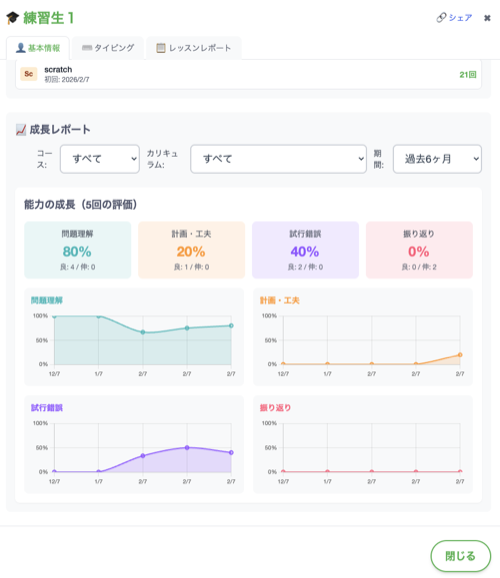Click the last data point on 試行錯誤 chart
The width and height of the screenshot is (500, 578).
[x=231, y=452]
